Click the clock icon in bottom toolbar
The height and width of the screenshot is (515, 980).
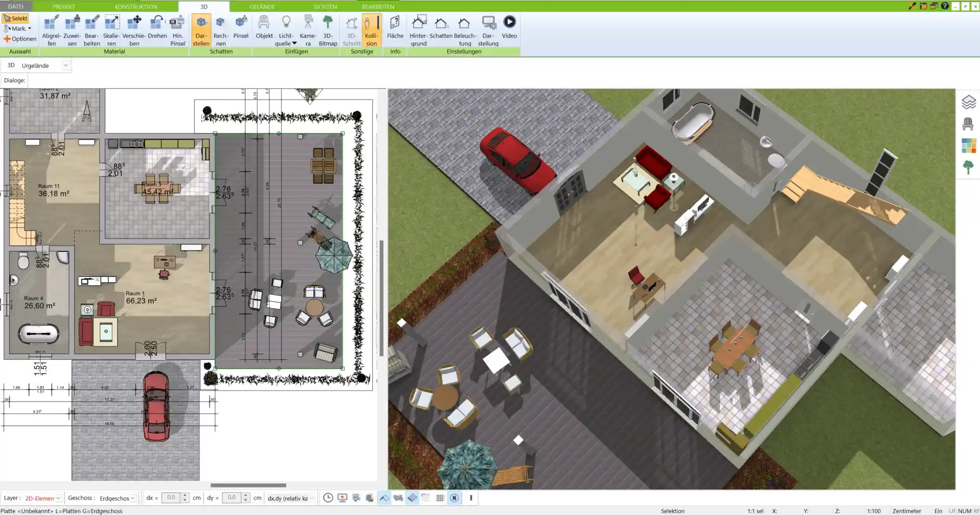(328, 498)
